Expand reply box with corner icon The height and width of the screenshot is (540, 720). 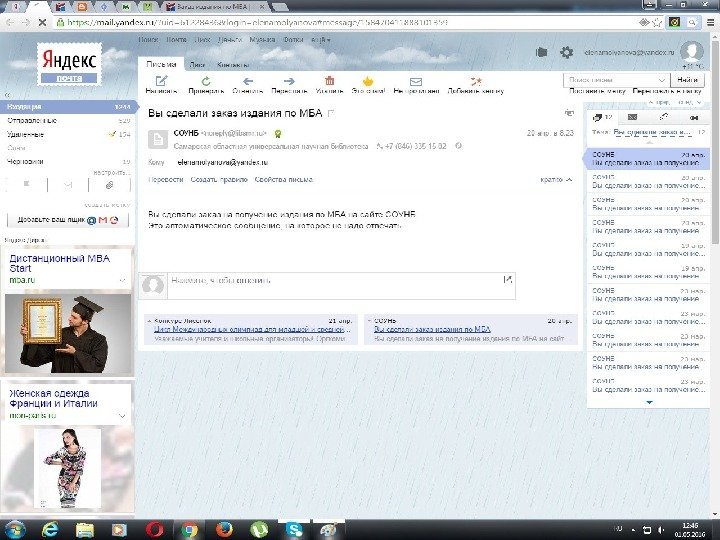(507, 279)
